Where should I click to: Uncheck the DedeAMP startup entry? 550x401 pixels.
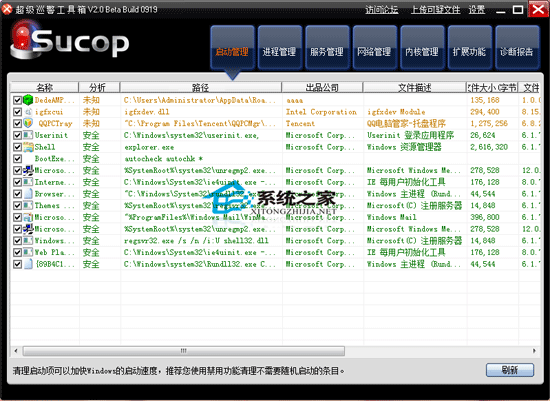(x=17, y=100)
